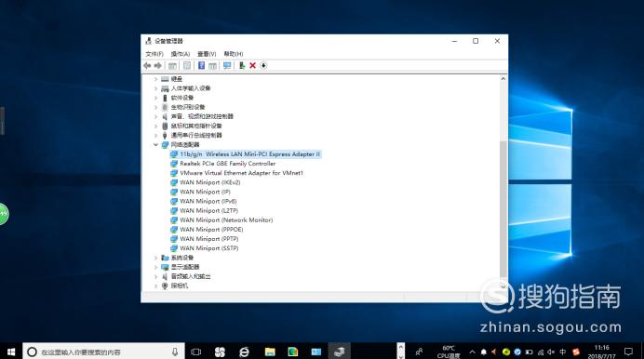Image resolution: width=644 pixels, height=359 pixels.
Task: Click the muted volume tray icon
Action: coord(551,352)
